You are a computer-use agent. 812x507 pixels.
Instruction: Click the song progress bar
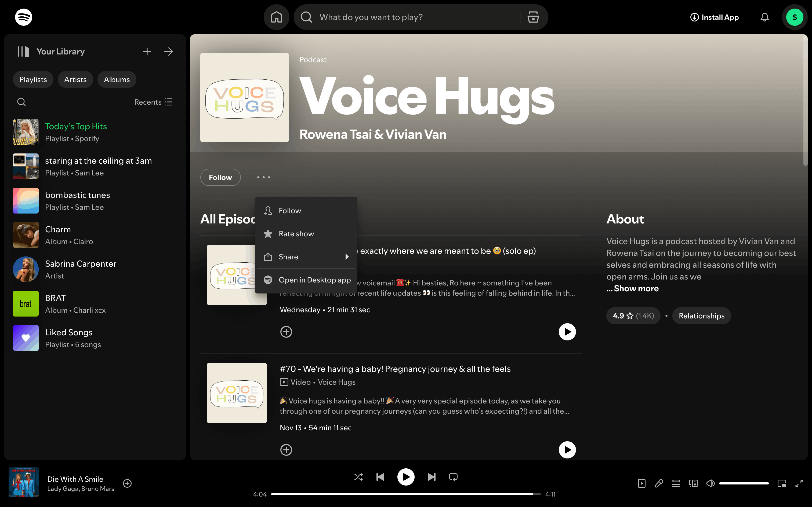click(x=405, y=494)
